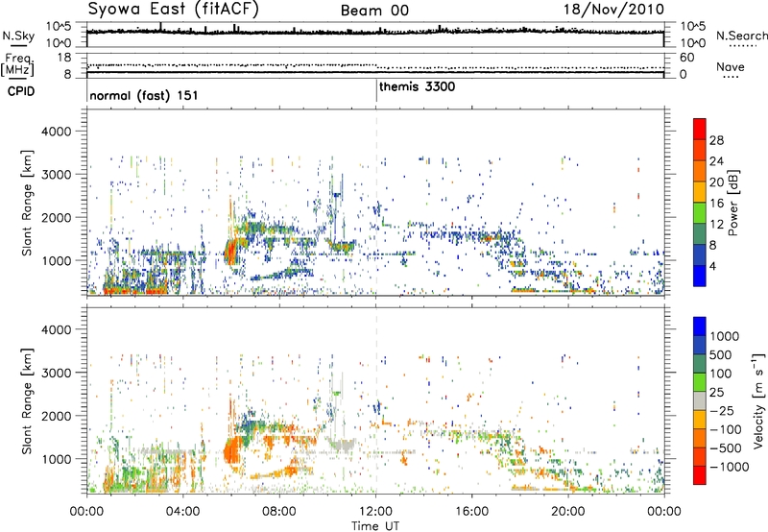Screen dimensions: 768x532
Task: Click the 'Velocity [m s⁻¹]' colorbar label
Action: point(758,400)
